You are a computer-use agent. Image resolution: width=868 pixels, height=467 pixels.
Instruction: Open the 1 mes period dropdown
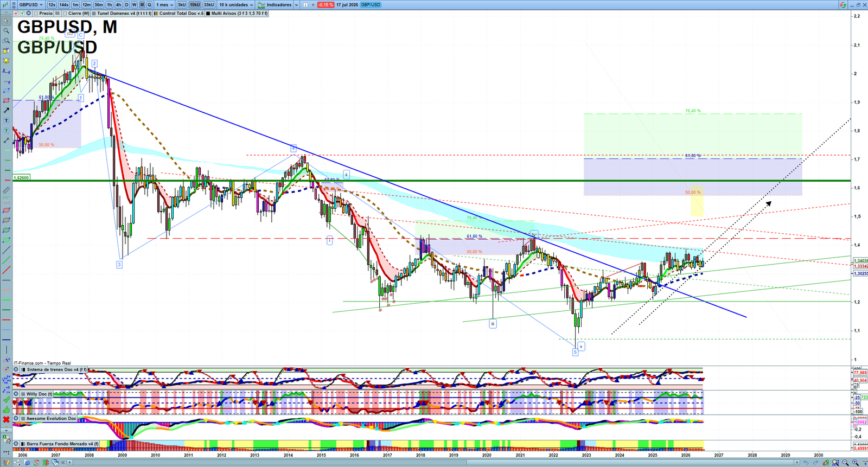click(165, 4)
